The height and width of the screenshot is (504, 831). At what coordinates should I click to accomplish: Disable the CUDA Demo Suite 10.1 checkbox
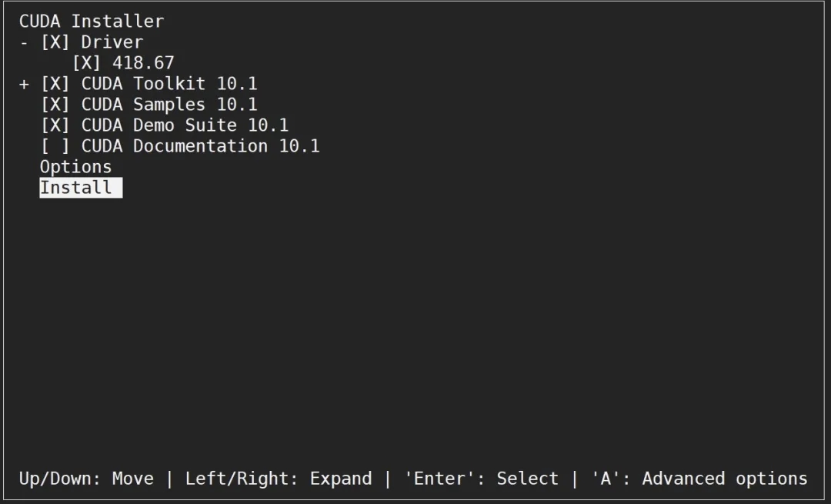[55, 125]
